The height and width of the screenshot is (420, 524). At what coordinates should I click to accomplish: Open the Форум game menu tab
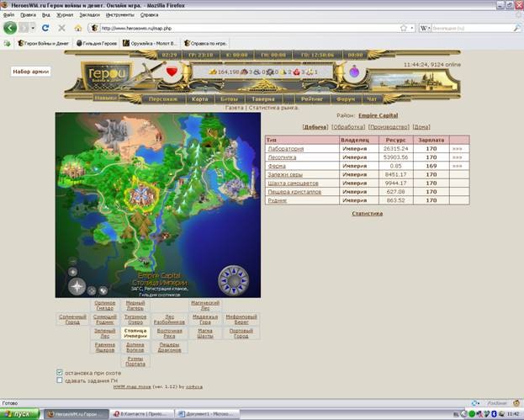point(346,99)
